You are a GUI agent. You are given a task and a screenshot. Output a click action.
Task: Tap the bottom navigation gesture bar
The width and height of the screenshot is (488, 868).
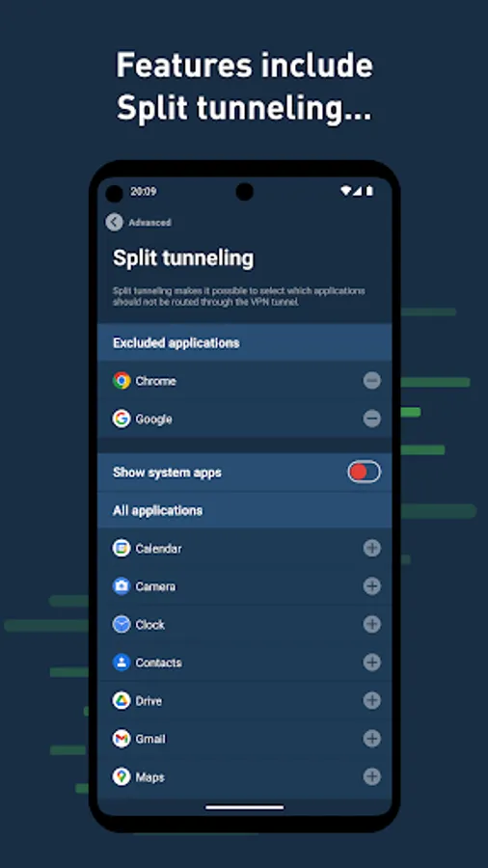(x=245, y=807)
